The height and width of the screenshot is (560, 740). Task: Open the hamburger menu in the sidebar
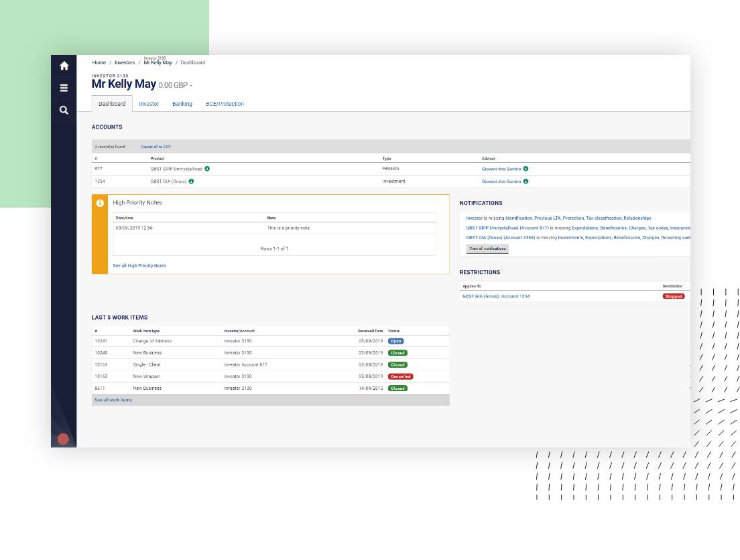(x=64, y=87)
